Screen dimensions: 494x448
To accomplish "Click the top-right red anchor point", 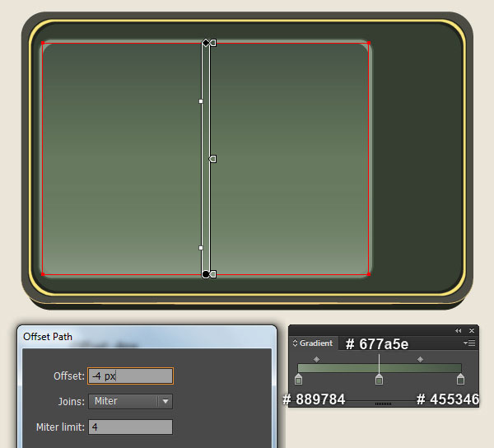I will pos(369,43).
